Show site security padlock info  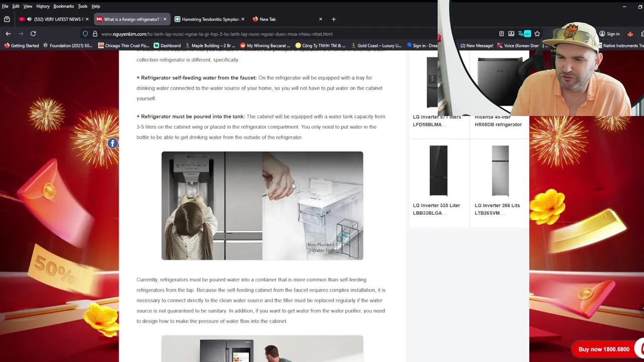(x=95, y=34)
